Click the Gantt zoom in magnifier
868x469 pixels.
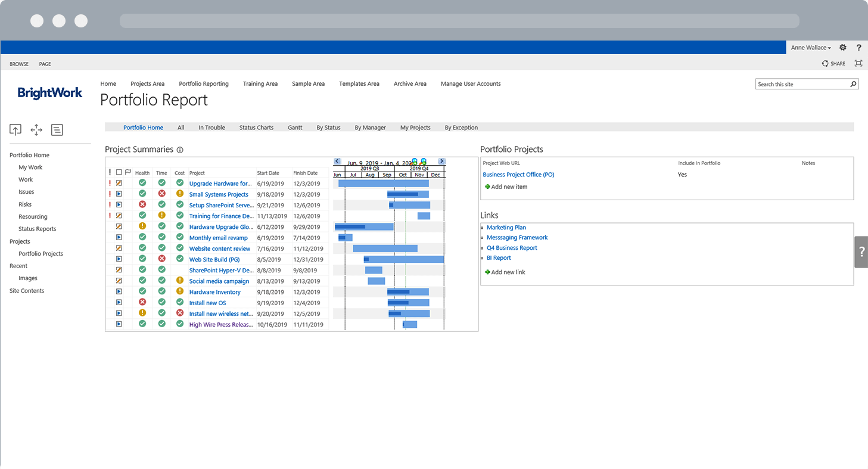coord(415,161)
